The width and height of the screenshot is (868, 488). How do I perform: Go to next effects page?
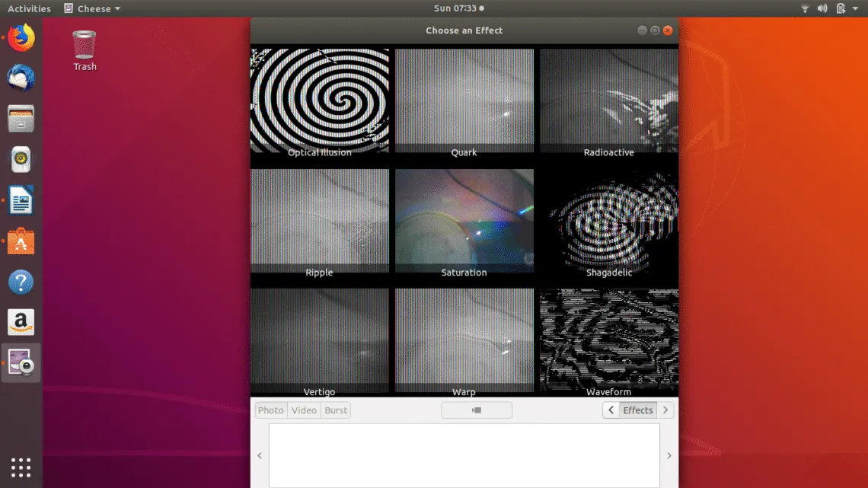point(665,410)
